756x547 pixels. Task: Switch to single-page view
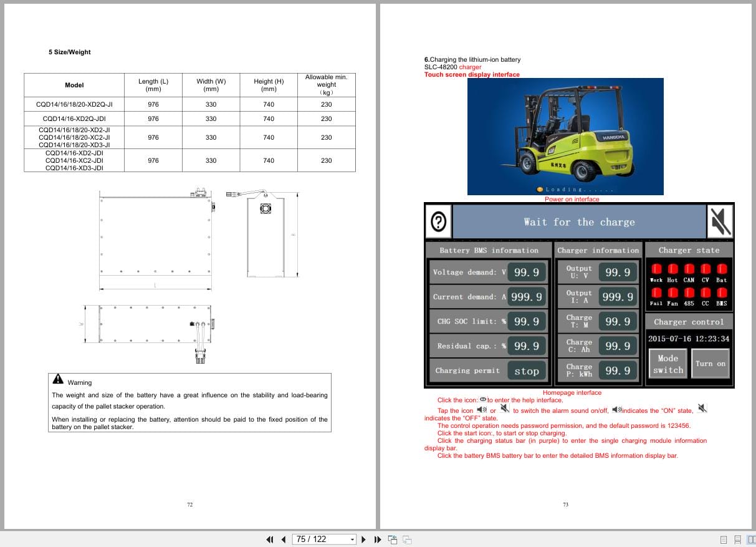coord(724,539)
